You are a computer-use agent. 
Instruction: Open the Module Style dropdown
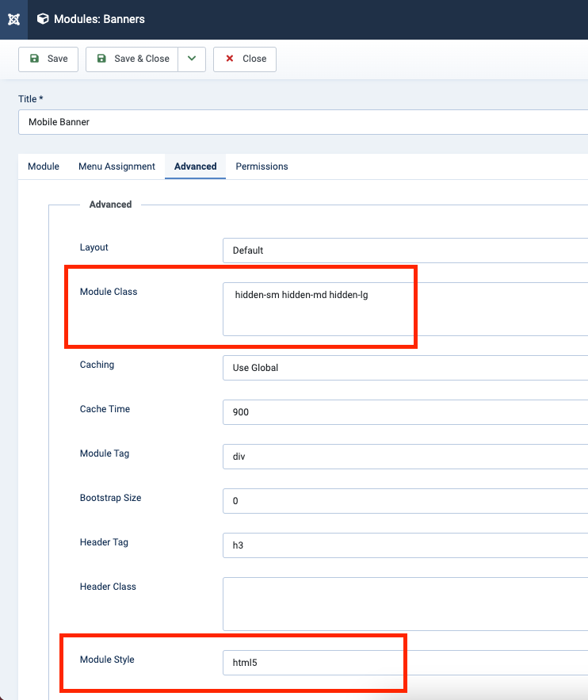(x=405, y=663)
